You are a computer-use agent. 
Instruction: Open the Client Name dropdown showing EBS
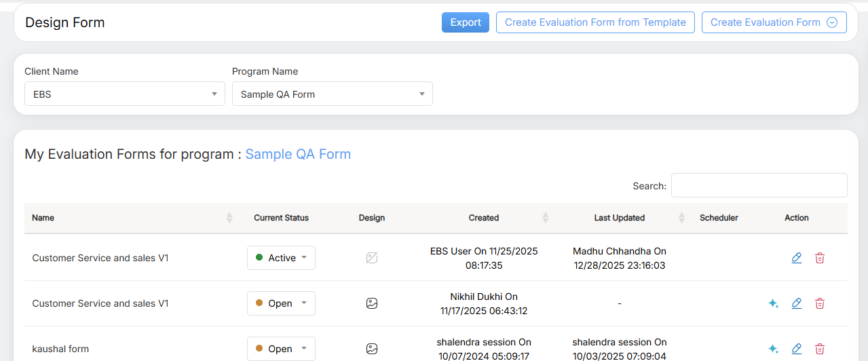pyautogui.click(x=125, y=94)
